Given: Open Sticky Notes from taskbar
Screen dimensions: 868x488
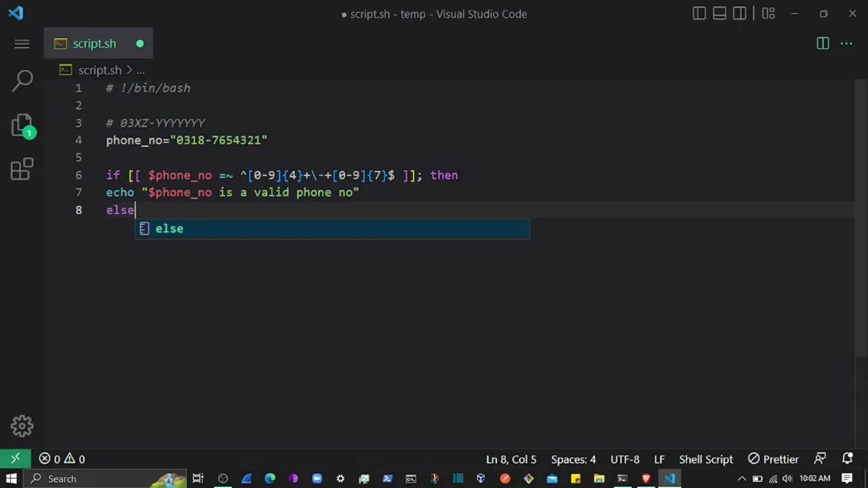Looking at the screenshot, I should [575, 479].
